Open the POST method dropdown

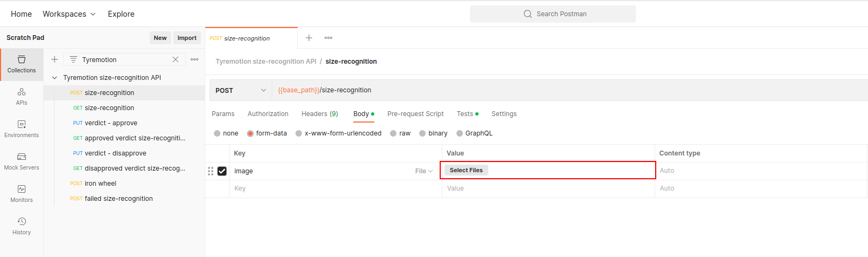240,90
